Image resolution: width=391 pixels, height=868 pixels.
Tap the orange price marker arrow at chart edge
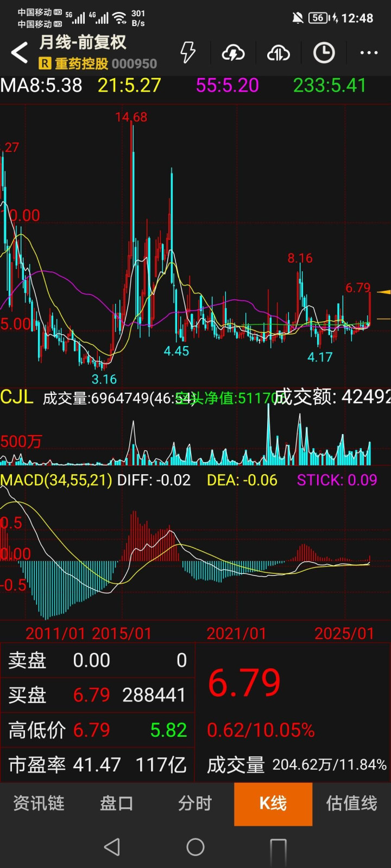point(384,292)
